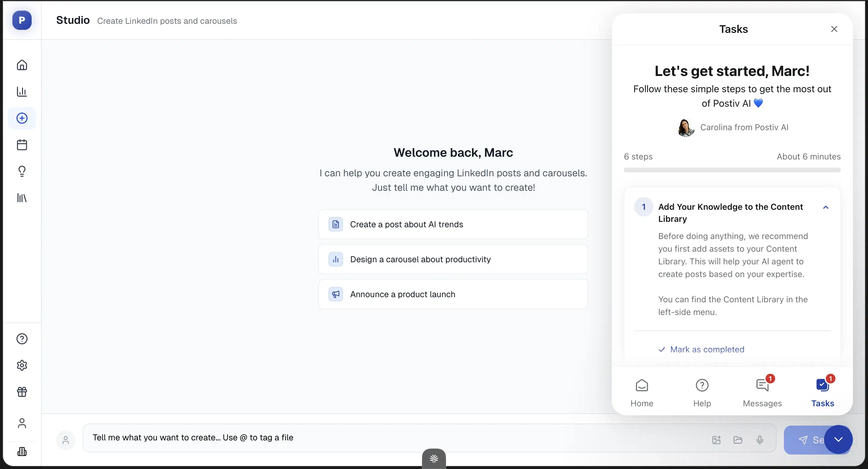The image size is (868, 469).
Task: Collapse the step 1 Content Library task
Action: pyautogui.click(x=826, y=207)
